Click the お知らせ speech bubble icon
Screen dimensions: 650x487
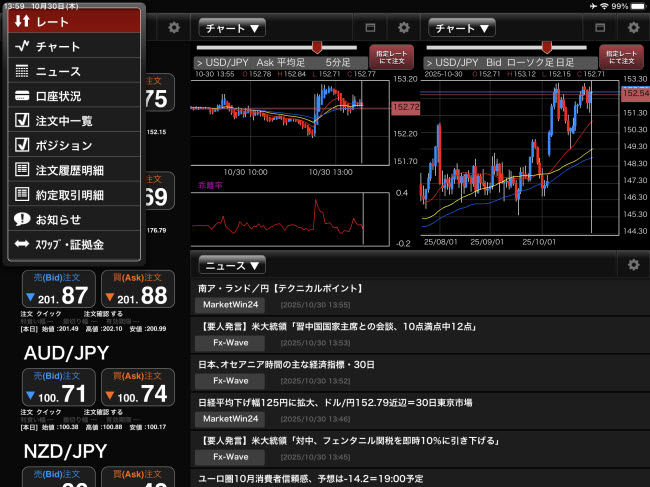tap(22, 219)
